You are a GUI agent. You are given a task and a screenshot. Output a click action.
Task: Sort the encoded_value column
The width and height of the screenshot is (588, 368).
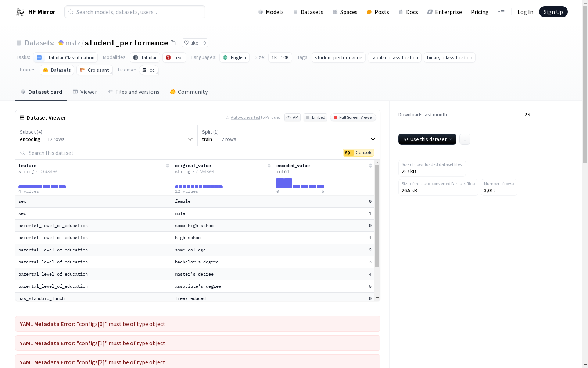point(370,166)
